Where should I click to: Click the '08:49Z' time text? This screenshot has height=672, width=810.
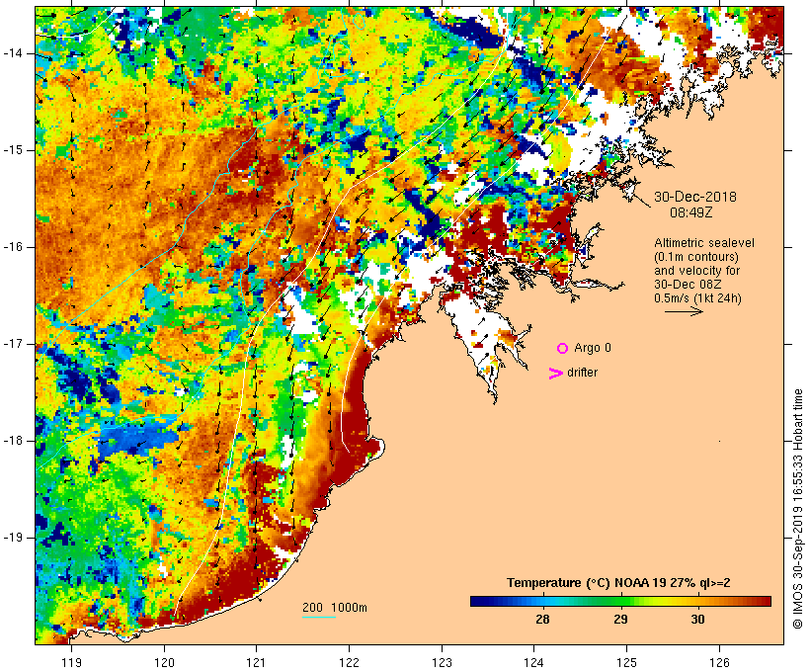click(x=691, y=212)
